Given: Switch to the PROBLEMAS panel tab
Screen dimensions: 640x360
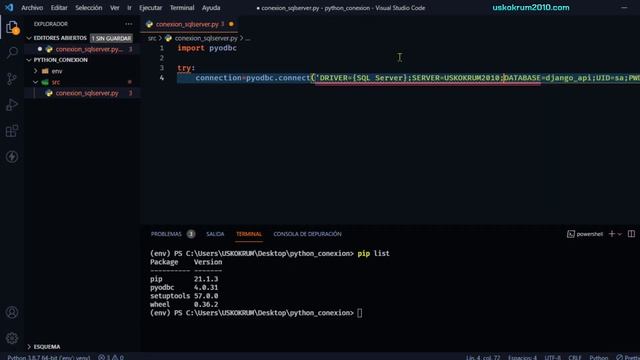Looking at the screenshot, I should click(x=166, y=234).
